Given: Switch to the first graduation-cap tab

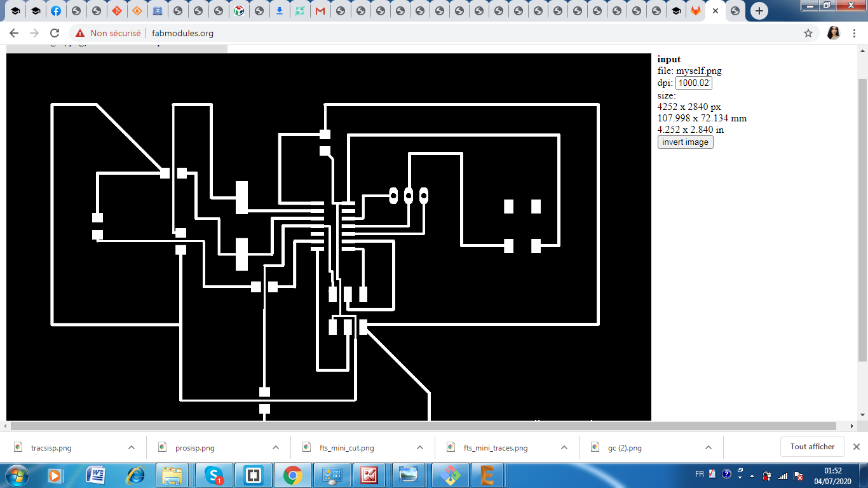Looking at the screenshot, I should tap(15, 11).
